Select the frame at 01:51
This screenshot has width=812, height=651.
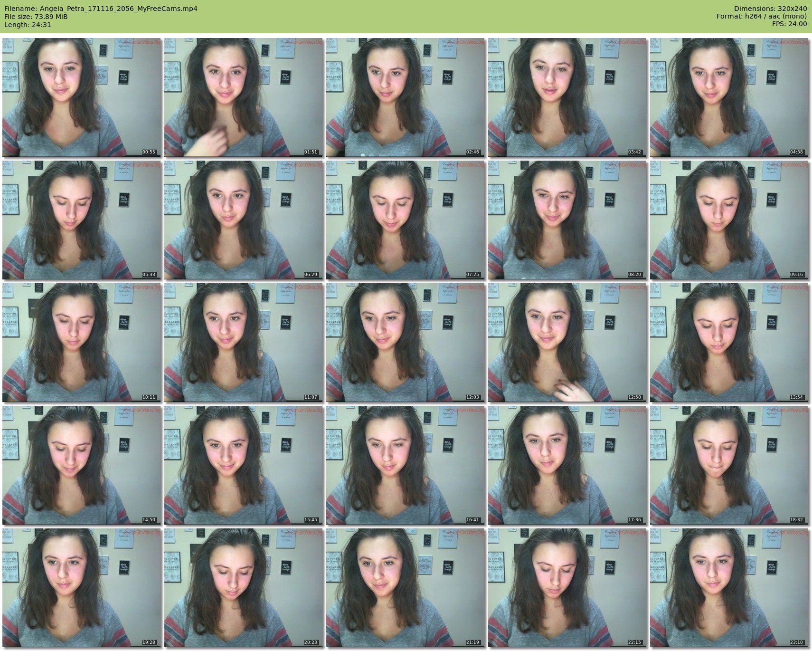point(243,97)
